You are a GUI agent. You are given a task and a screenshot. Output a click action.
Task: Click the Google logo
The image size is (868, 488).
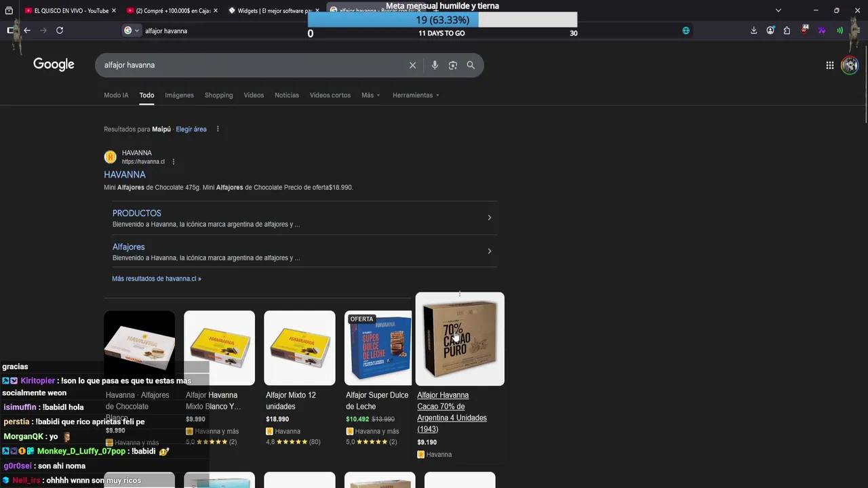[54, 64]
